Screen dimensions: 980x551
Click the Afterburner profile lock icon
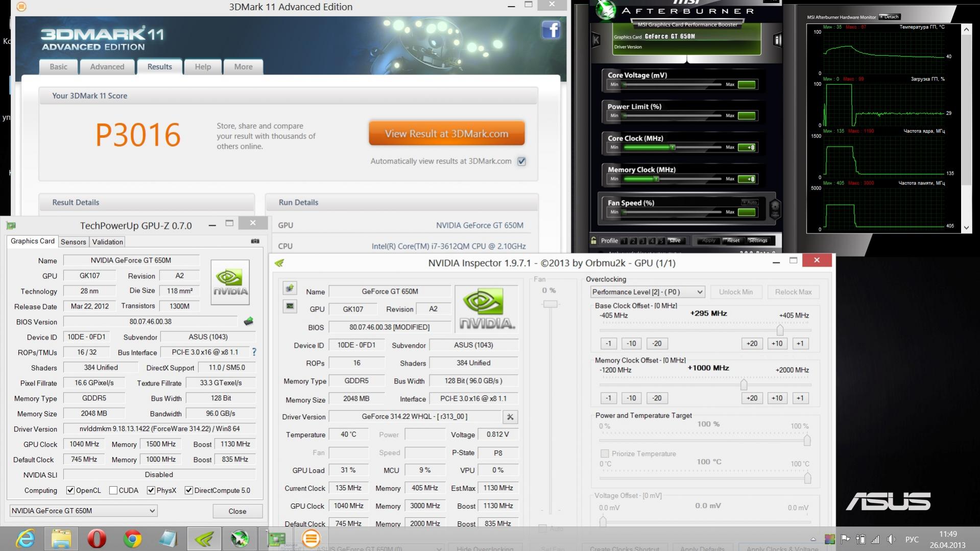pos(593,240)
